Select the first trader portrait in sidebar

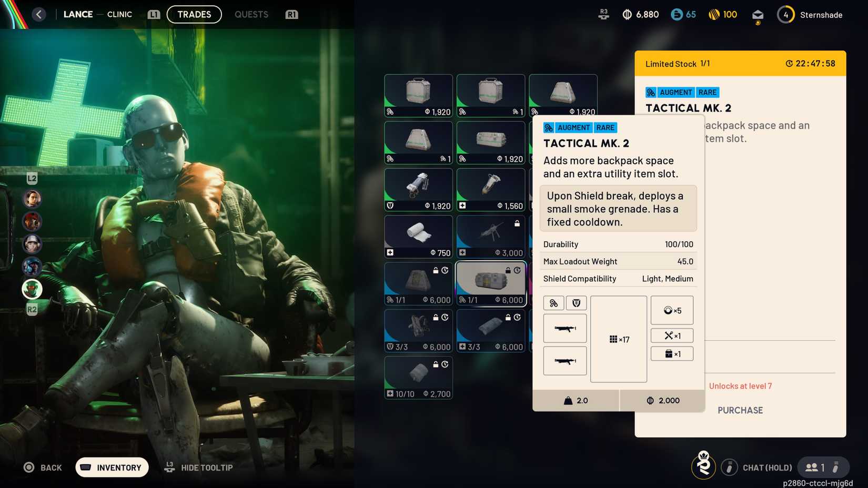pos(32,199)
